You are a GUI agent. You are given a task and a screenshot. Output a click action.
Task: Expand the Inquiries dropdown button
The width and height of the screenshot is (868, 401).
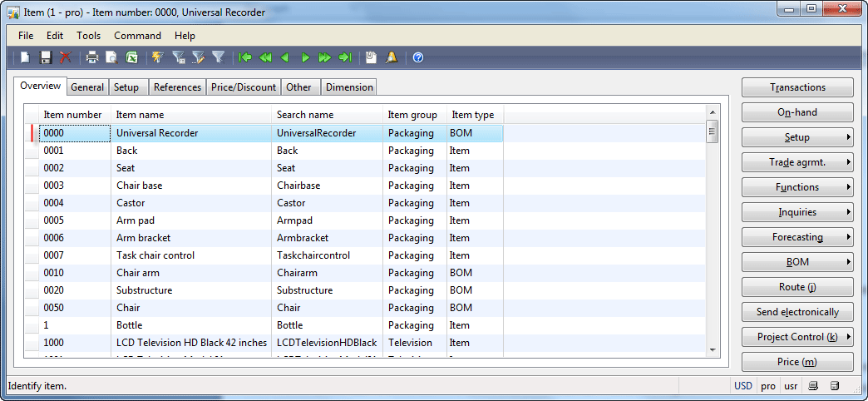click(797, 212)
